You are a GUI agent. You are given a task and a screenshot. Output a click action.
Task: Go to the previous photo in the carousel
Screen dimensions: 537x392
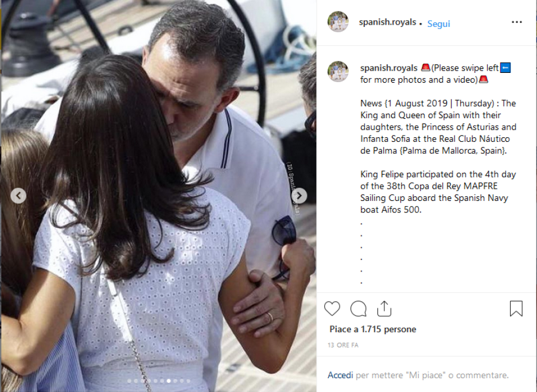tap(18, 196)
